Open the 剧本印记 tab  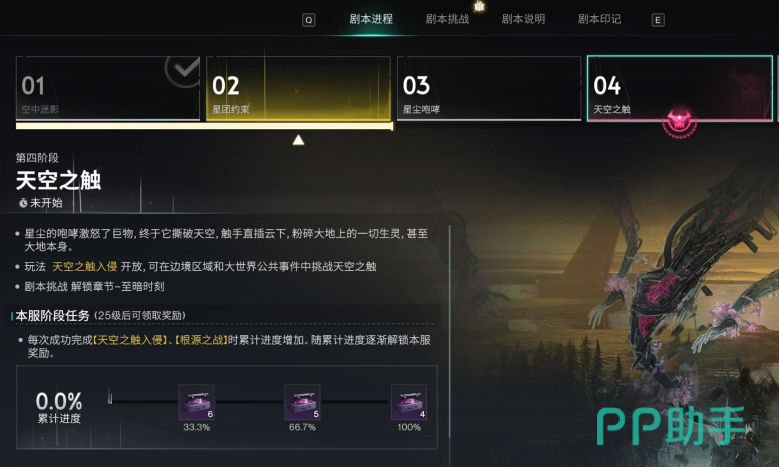coord(599,19)
